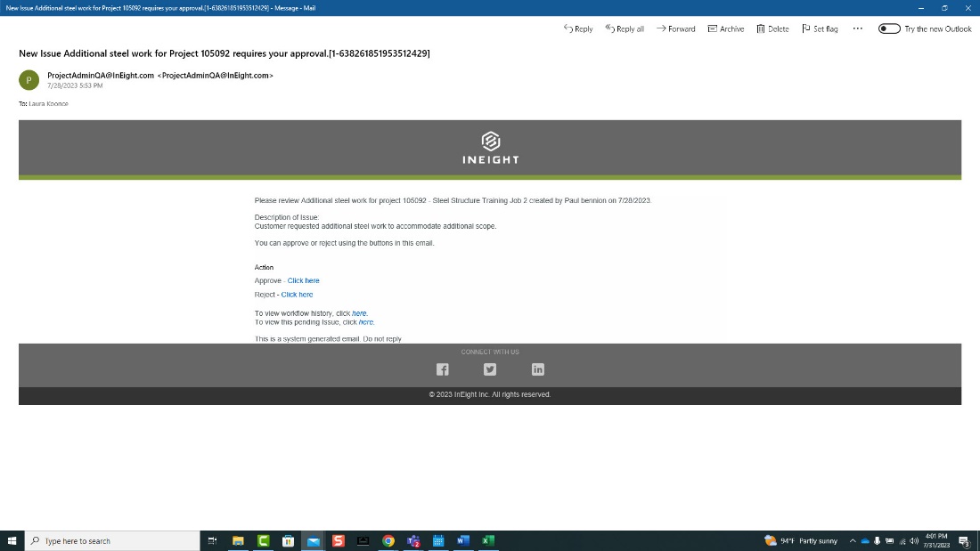Screen dimensions: 980x551
Task: Click the Reject 'Click here' link
Action: [x=297, y=295]
